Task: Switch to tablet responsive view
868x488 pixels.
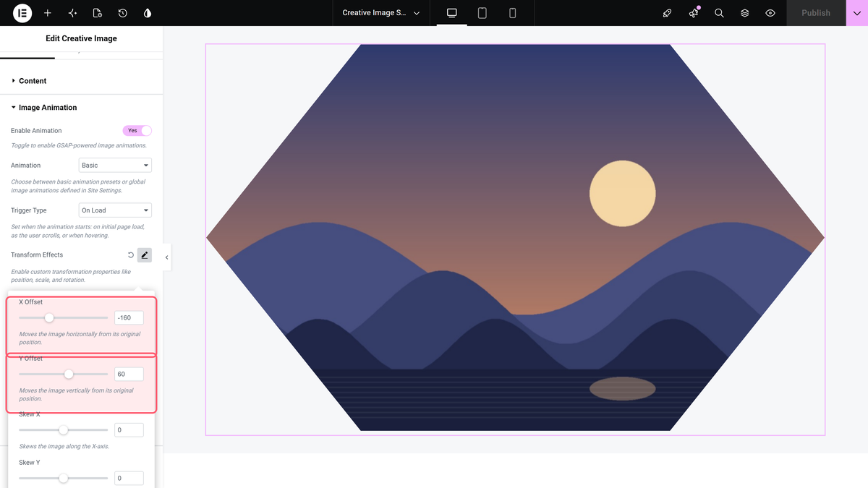Action: coord(482,13)
